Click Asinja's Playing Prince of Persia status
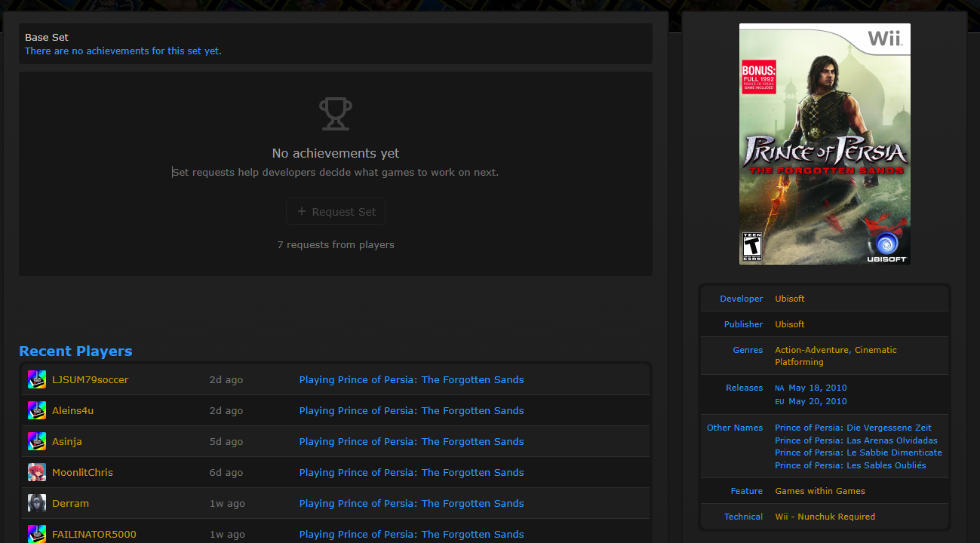 [411, 441]
